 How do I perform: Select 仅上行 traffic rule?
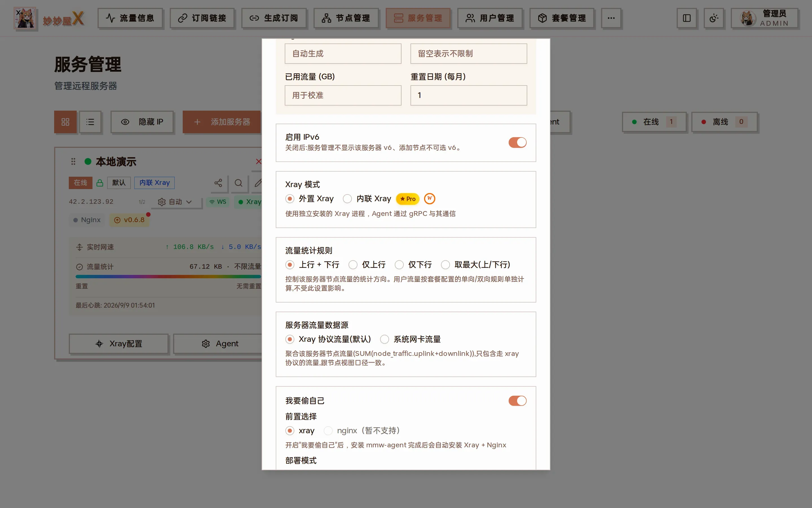pos(353,265)
